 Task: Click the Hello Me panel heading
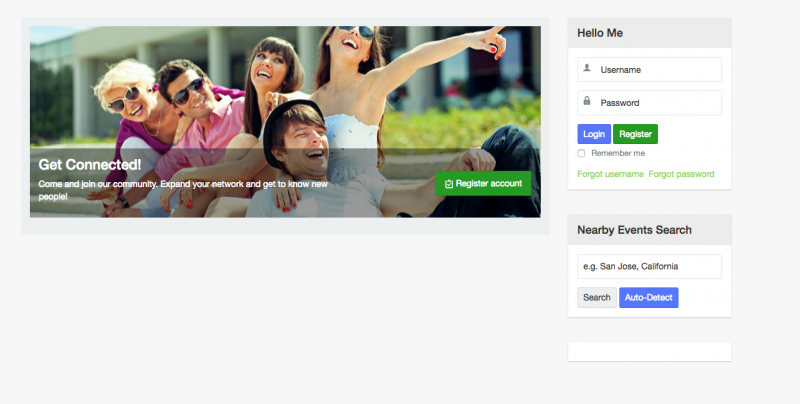(x=600, y=33)
